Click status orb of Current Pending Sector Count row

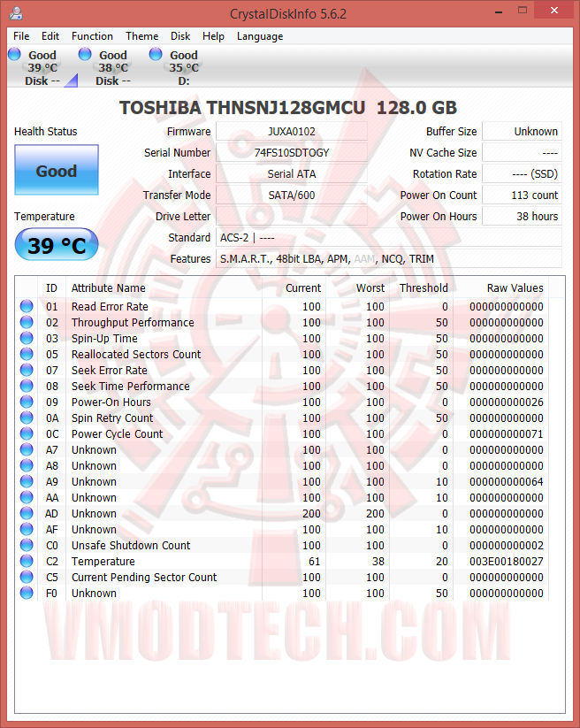tap(27, 577)
